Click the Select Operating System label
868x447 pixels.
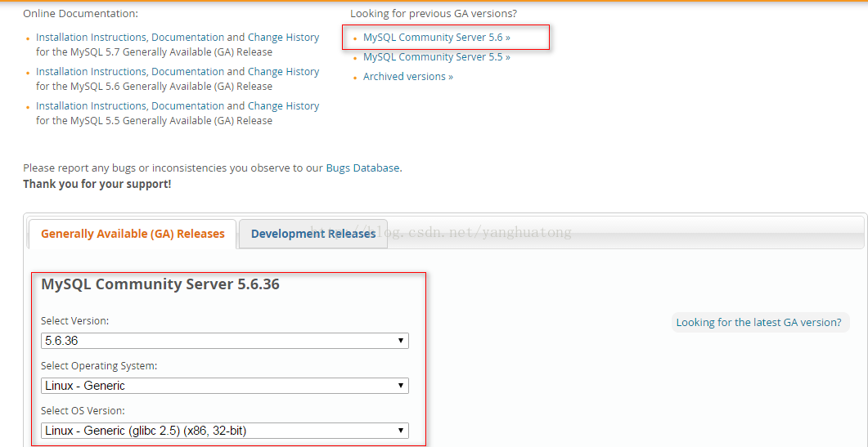(x=100, y=365)
